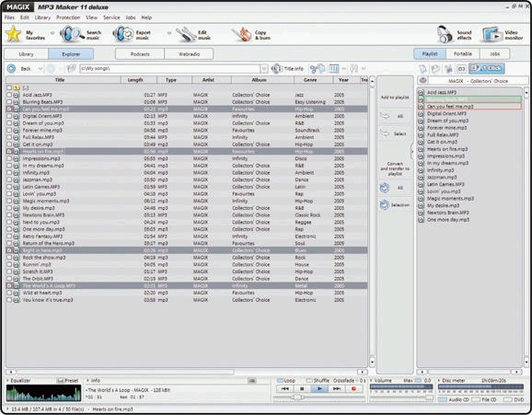The height and width of the screenshot is (415, 532).
Task: Untick the checkbox for Can you feel me.mp3
Action: (9, 109)
